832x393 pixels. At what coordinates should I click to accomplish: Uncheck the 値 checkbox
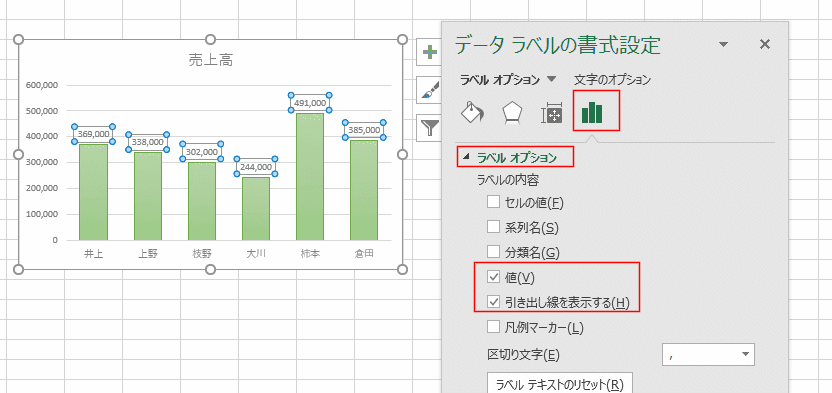493,276
